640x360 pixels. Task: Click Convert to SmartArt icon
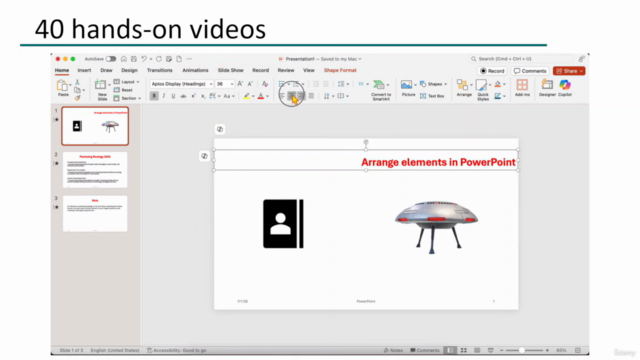pos(379,85)
